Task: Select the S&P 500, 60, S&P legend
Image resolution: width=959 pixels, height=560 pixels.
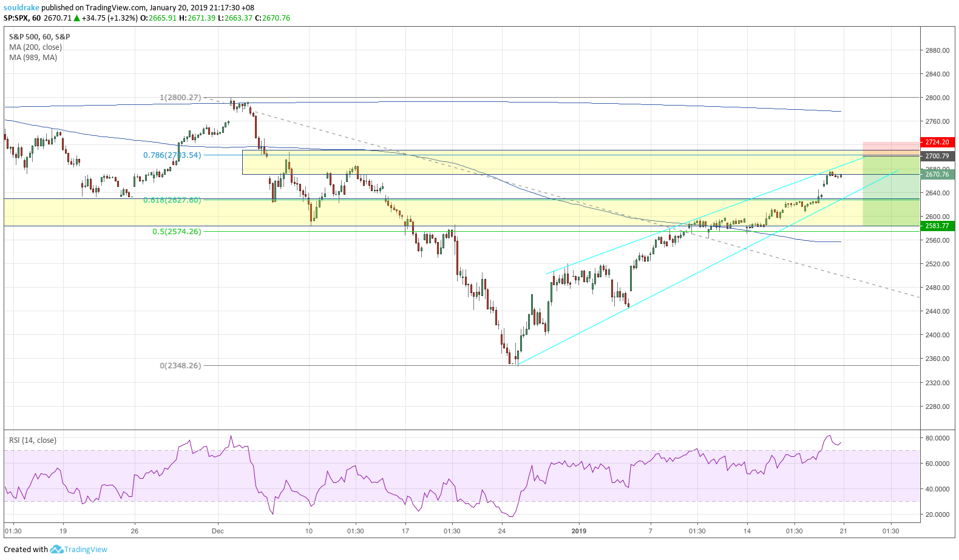Action: 39,37
